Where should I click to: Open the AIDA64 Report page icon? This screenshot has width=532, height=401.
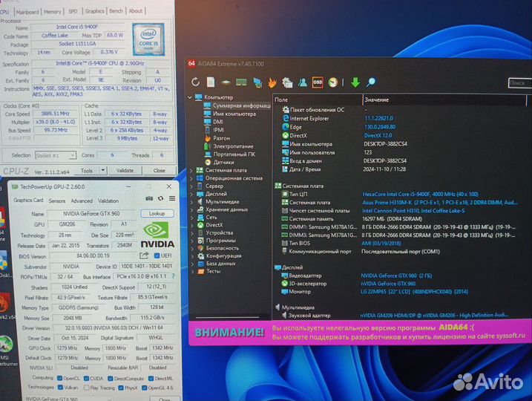[211, 82]
